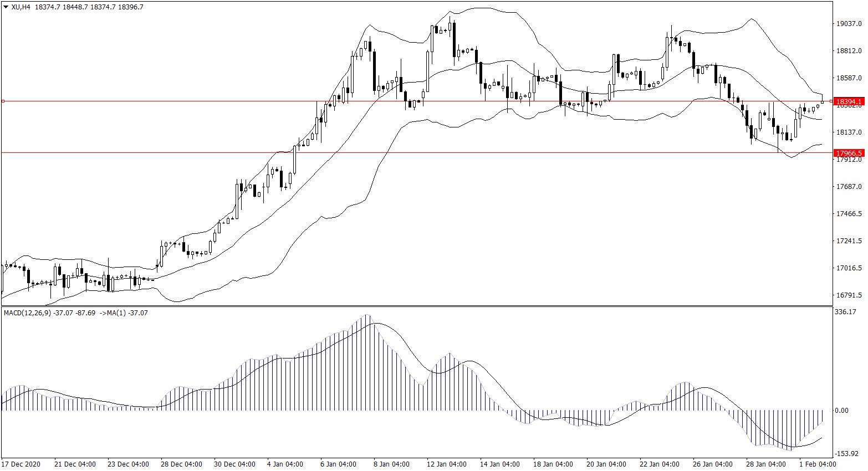Screen dimensions: 868x471
Task: Click the -153.92 value on MACD scale
Action: point(846,454)
